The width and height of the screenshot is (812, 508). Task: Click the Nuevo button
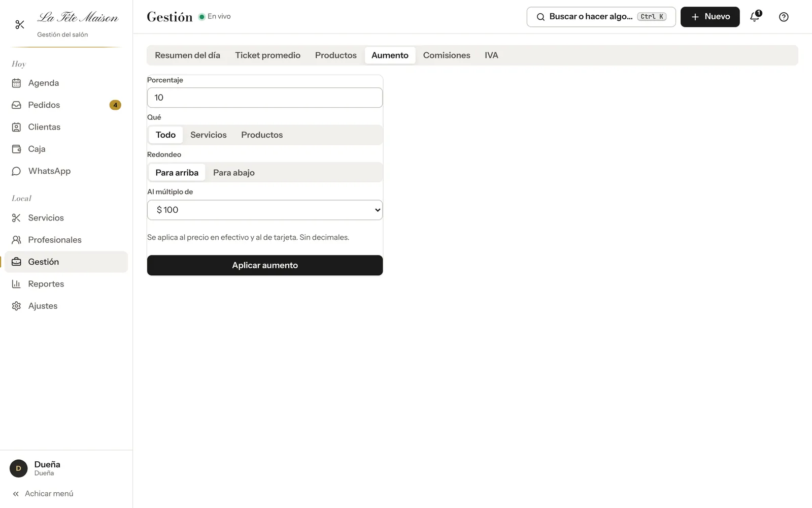(x=710, y=17)
